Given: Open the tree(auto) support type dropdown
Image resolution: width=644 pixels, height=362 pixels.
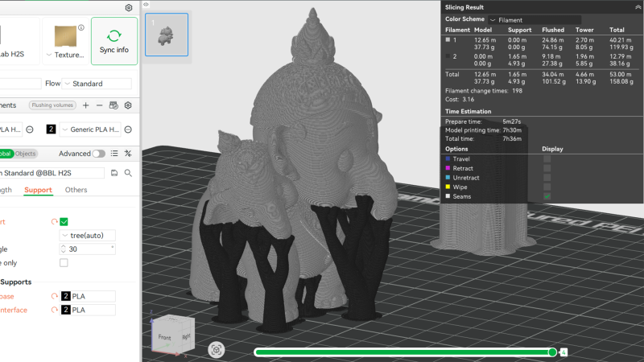Looking at the screenshot, I should (x=87, y=236).
